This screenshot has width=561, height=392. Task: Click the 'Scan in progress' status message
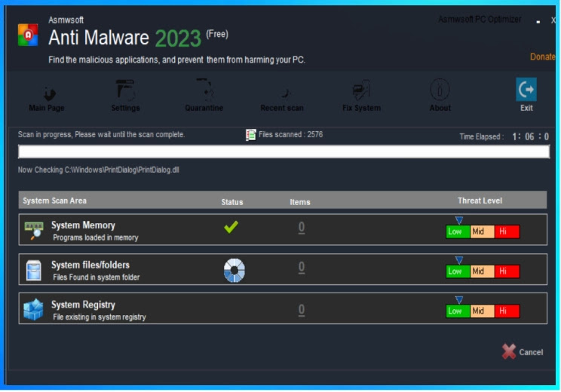[x=101, y=134]
